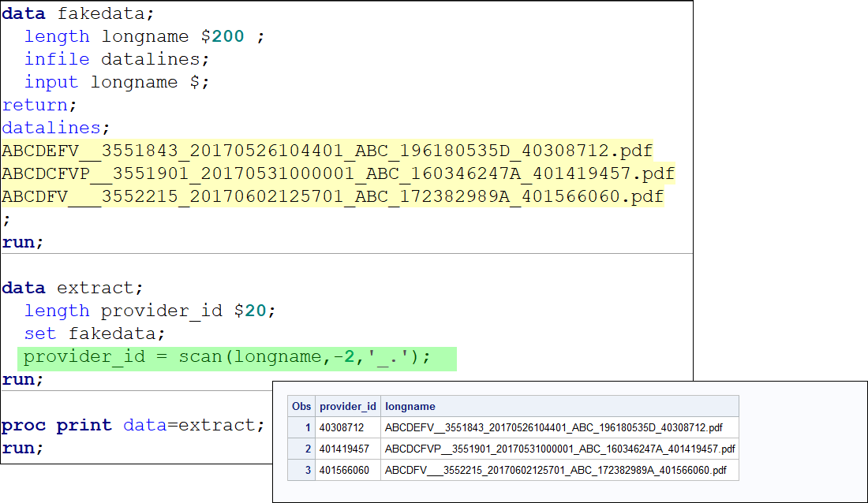Click the 'return;' statement

[39, 105]
